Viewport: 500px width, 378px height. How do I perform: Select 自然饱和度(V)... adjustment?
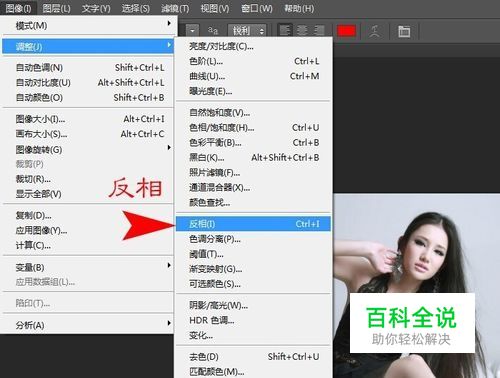(x=253, y=113)
